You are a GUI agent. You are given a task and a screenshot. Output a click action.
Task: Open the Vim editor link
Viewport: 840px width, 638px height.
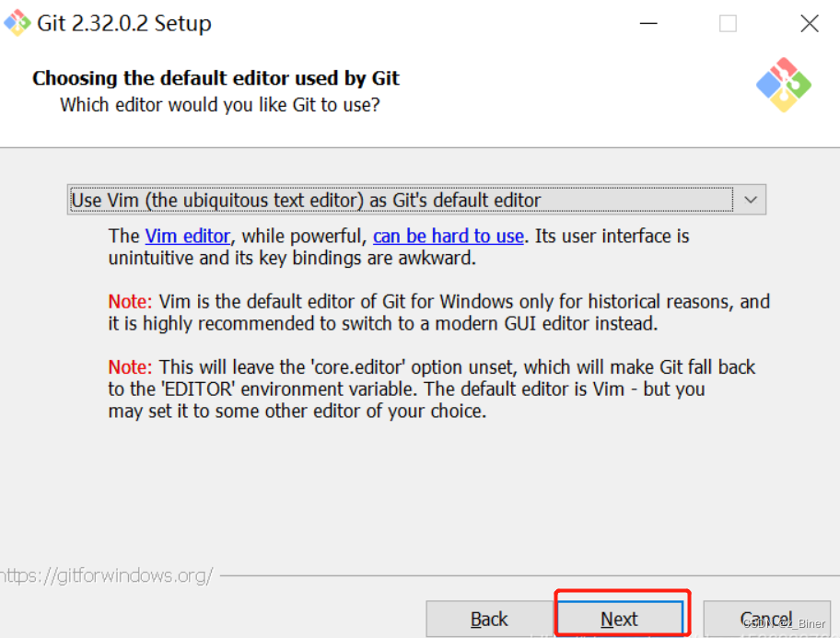click(x=188, y=237)
